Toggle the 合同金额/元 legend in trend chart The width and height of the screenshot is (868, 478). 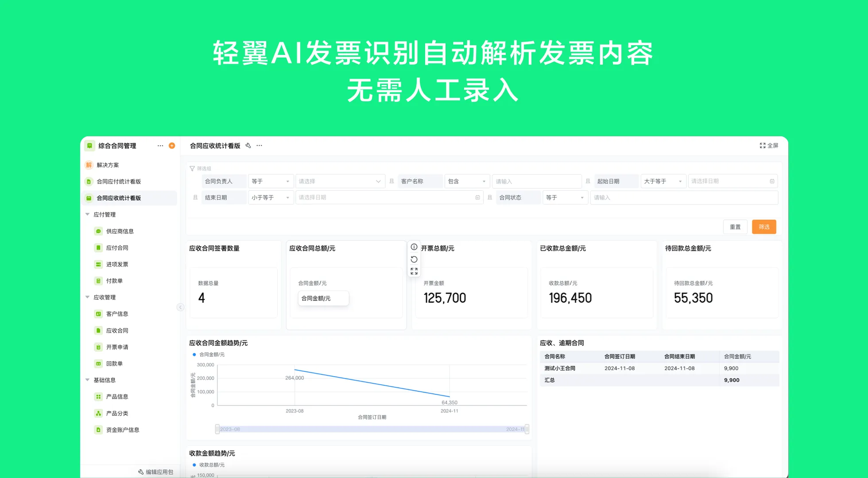point(208,355)
